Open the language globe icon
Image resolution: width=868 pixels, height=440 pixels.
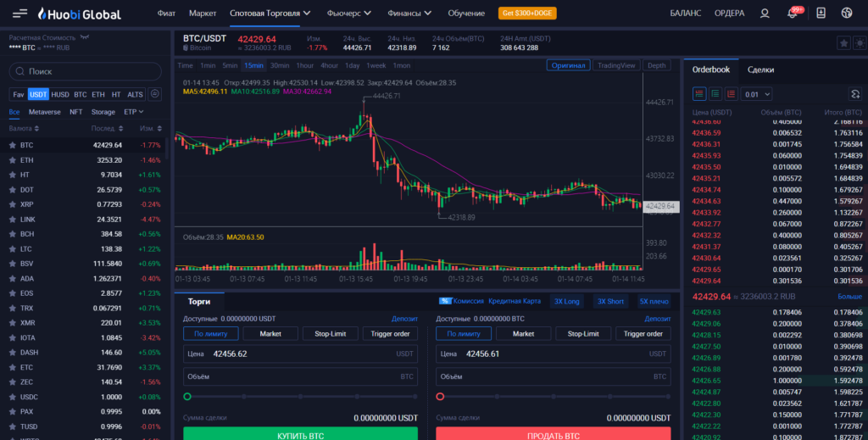pos(847,14)
